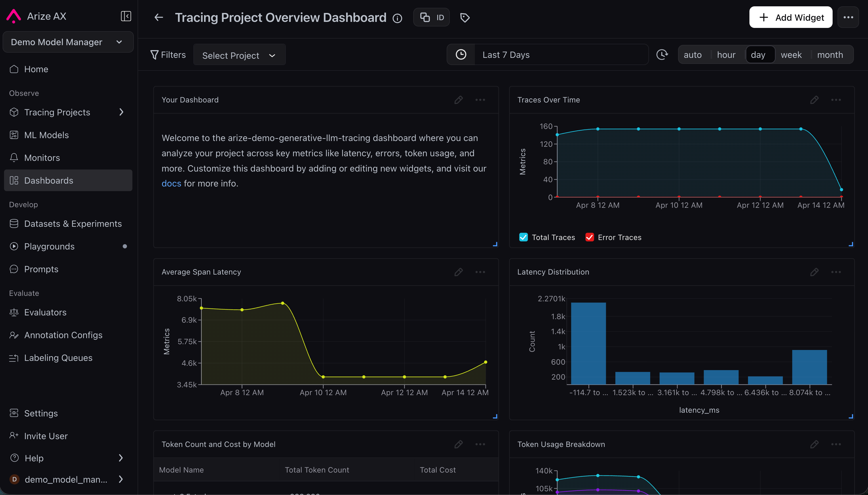Click the Prompts chat icon
Screen dimensions: 868x495
14,269
